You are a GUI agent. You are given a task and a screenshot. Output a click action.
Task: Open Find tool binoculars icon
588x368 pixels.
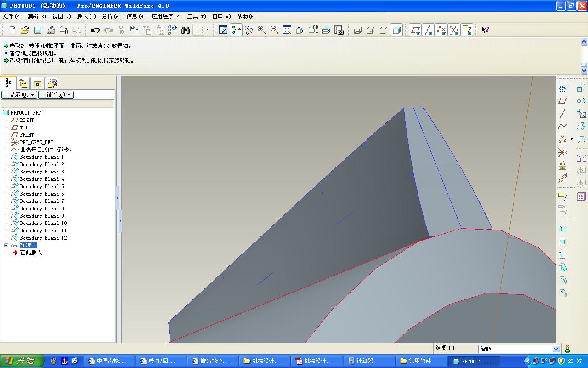tap(186, 30)
